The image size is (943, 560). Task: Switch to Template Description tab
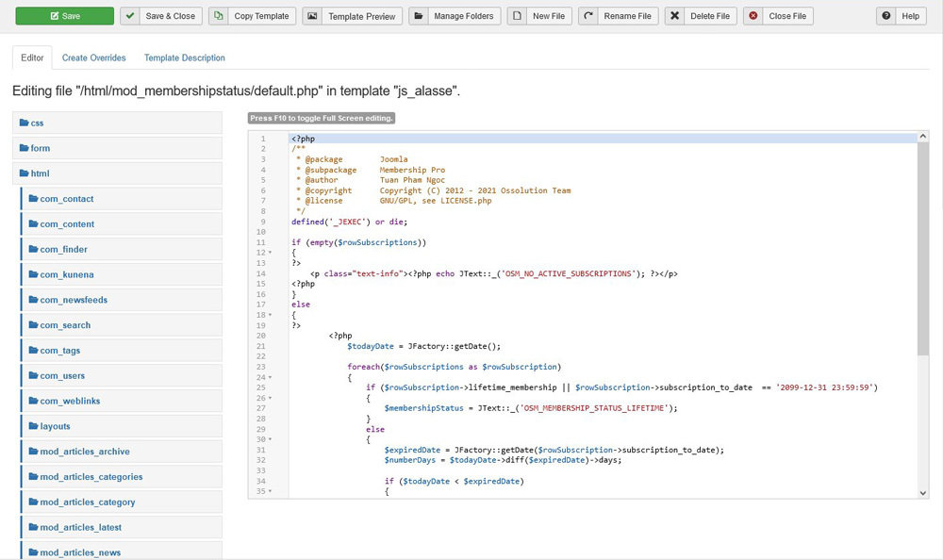[184, 58]
